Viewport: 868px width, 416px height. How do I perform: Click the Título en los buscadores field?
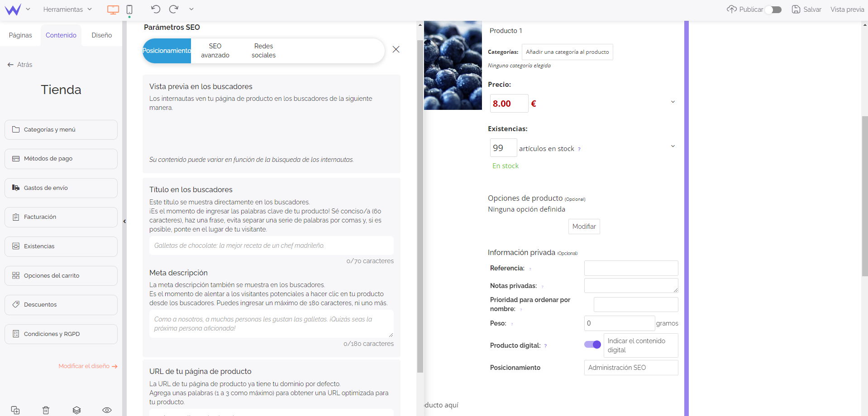click(272, 246)
